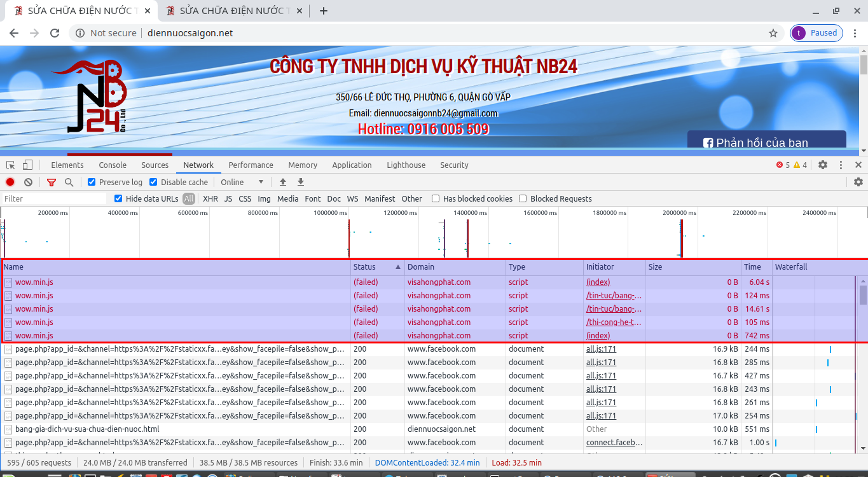Open the Security tab

point(454,165)
